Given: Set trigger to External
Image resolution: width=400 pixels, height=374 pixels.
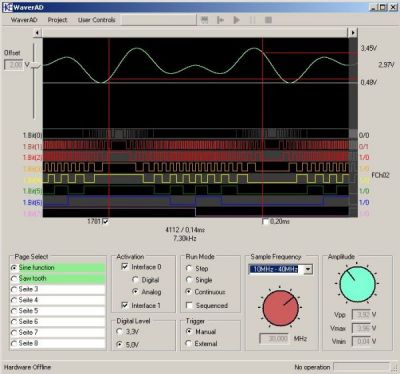Looking at the screenshot, I should click(189, 343).
